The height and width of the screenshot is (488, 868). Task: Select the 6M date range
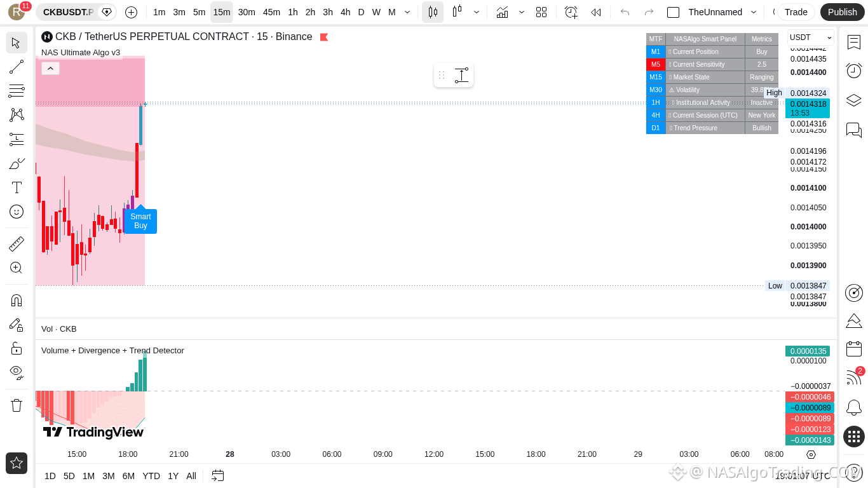pyautogui.click(x=128, y=476)
